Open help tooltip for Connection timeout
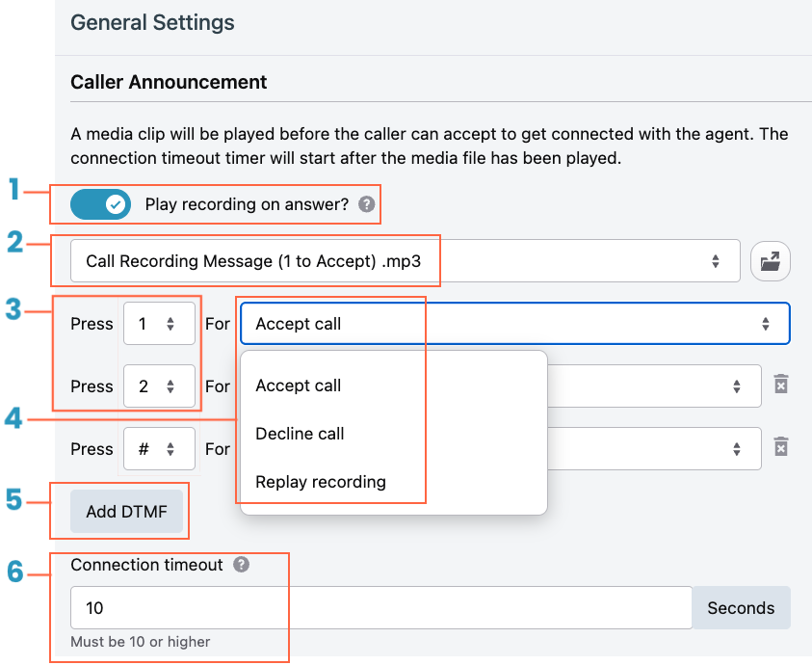 [x=241, y=565]
